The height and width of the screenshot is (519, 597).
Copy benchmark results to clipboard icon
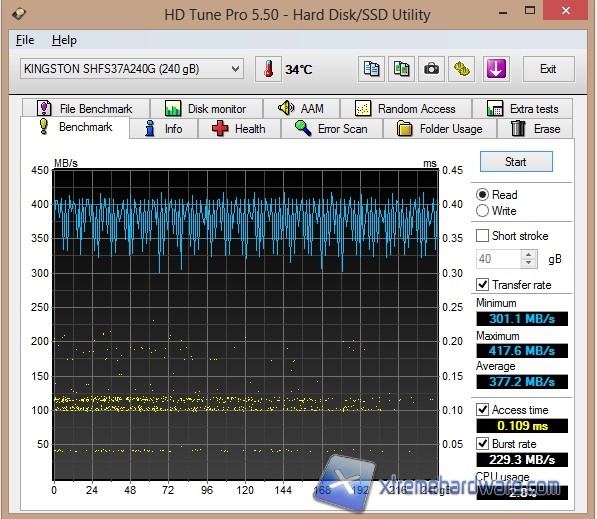[x=371, y=69]
